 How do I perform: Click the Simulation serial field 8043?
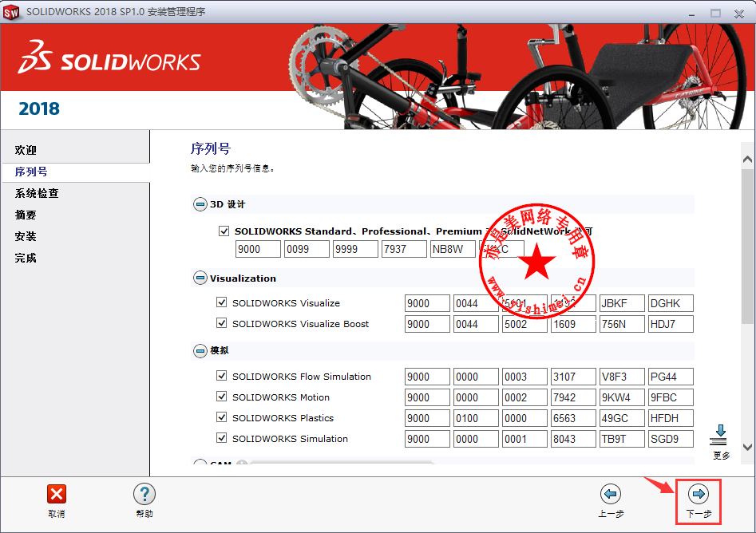[573, 439]
